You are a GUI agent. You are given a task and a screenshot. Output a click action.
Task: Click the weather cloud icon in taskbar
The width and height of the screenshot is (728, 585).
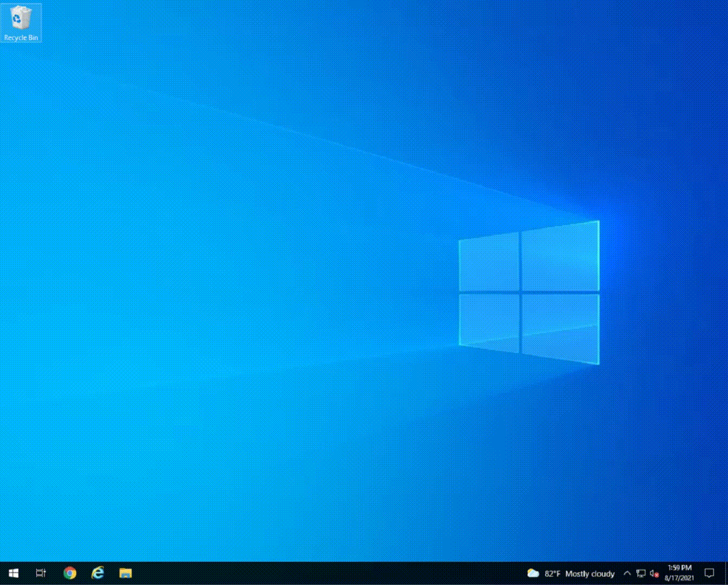[x=533, y=573]
